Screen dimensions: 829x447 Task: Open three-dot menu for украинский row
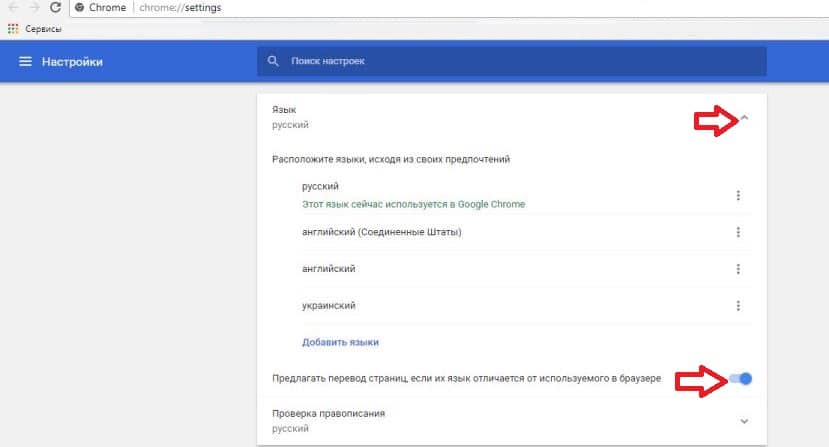tap(738, 306)
